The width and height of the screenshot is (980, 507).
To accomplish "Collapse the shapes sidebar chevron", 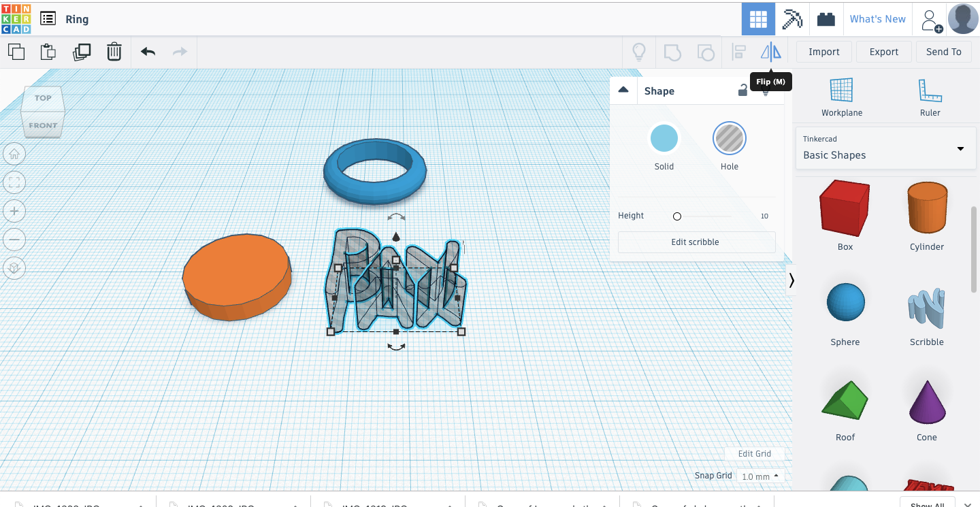I will click(x=791, y=280).
